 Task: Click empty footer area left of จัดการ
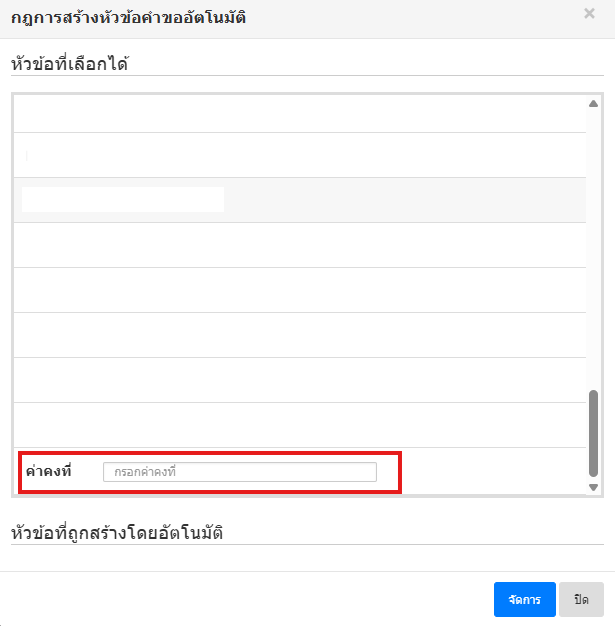tap(250, 599)
